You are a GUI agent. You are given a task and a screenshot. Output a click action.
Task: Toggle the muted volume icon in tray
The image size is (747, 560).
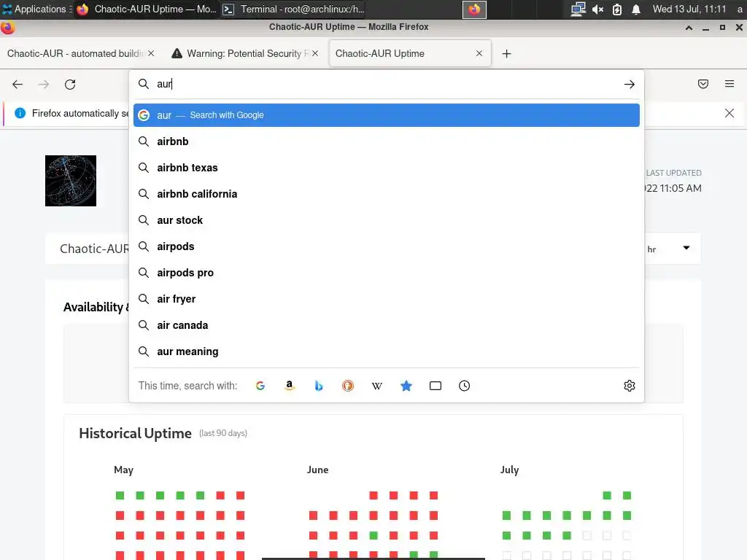598,9
